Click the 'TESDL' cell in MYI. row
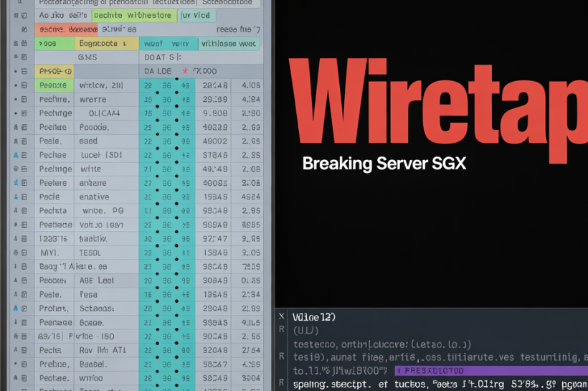The image size is (588, 391). pyautogui.click(x=90, y=253)
